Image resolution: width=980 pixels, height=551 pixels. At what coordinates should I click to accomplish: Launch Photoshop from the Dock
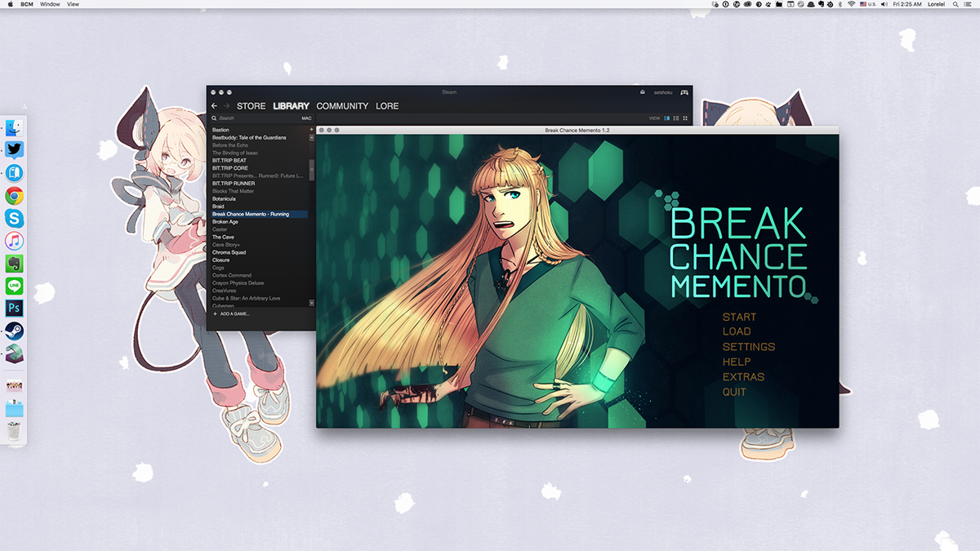14,308
